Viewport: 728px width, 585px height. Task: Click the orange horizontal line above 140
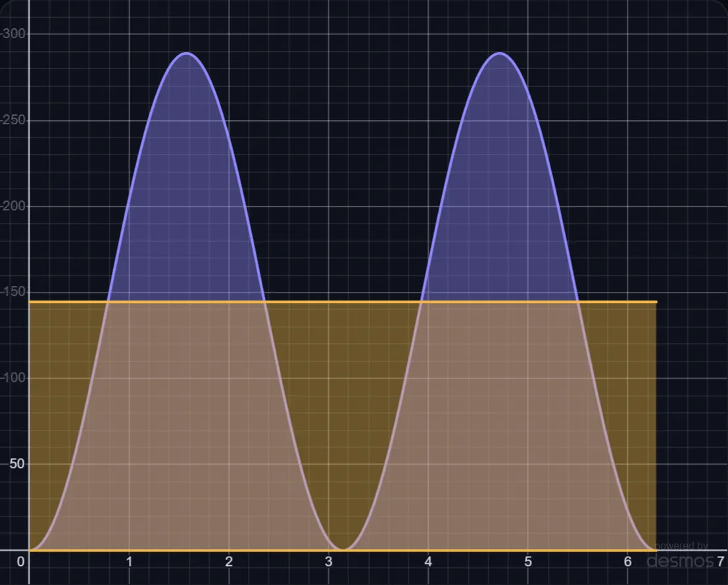click(x=343, y=302)
